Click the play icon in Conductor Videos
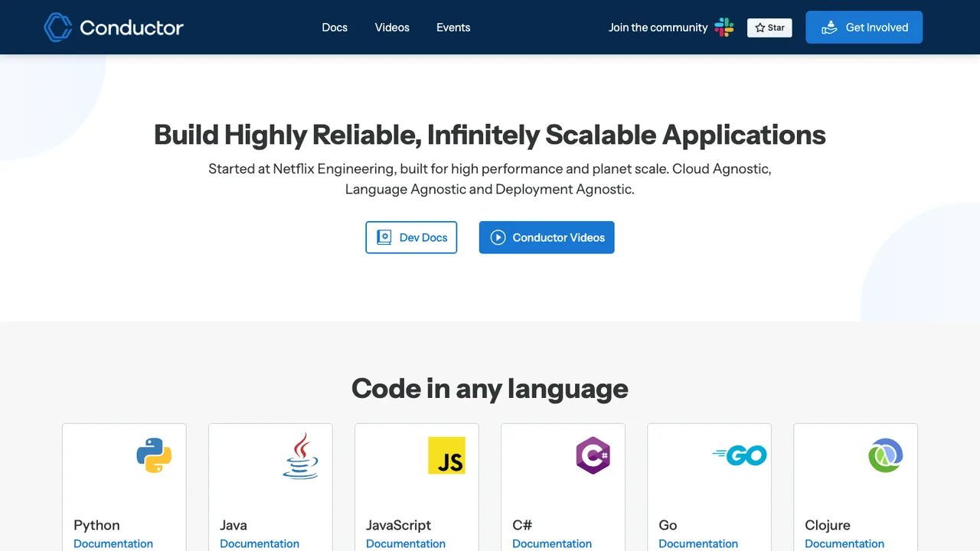Image resolution: width=980 pixels, height=551 pixels. tap(498, 237)
